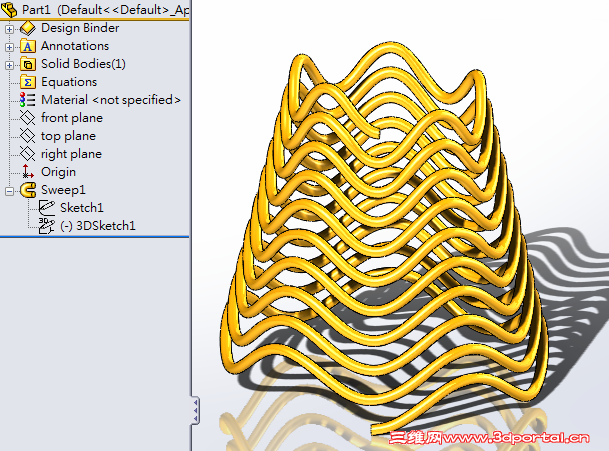This screenshot has height=451, width=609.
Task: Click the "Origin" tree label
Action: pos(58,172)
